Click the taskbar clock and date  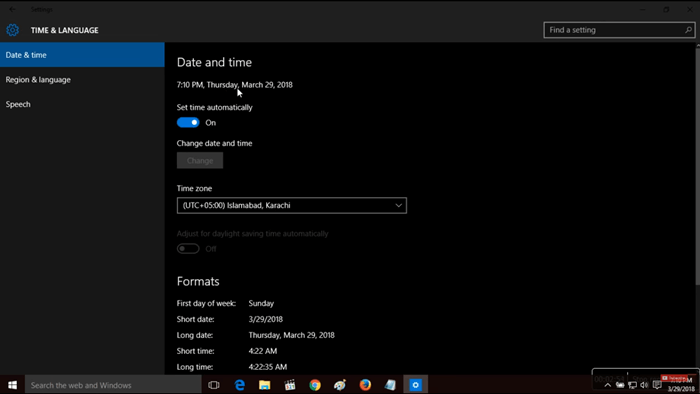(681, 385)
